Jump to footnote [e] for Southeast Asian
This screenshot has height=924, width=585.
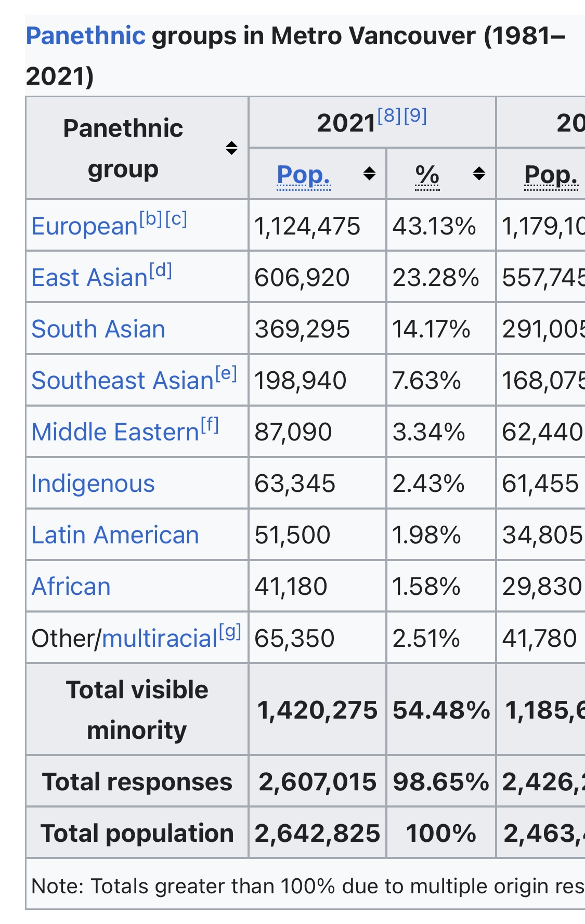tap(226, 373)
